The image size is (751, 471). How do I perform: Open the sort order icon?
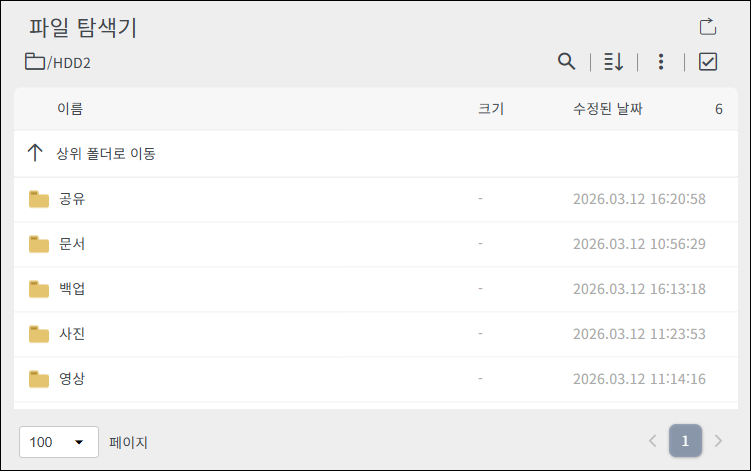point(614,61)
